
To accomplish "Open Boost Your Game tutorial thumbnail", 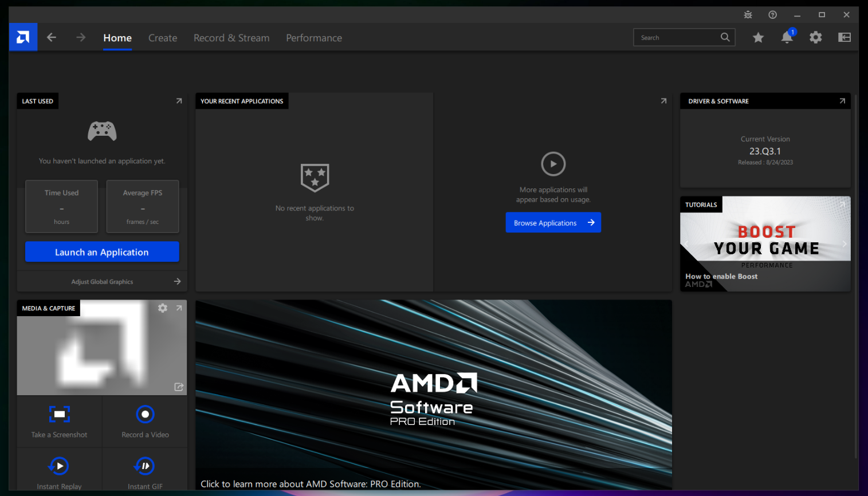I will (x=765, y=244).
